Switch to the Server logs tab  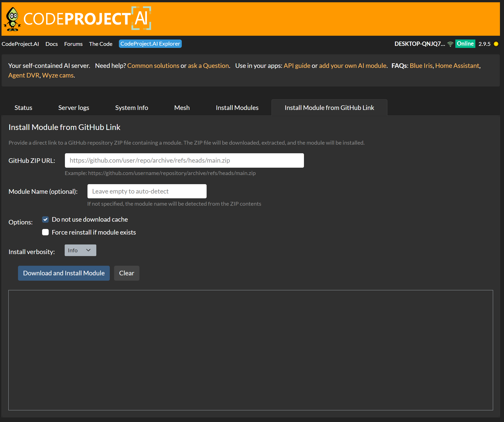coord(74,108)
